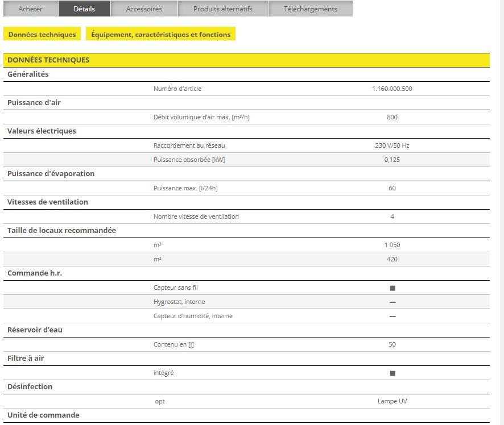
Task: Go to the Téléchargements tab
Action: click(310, 9)
